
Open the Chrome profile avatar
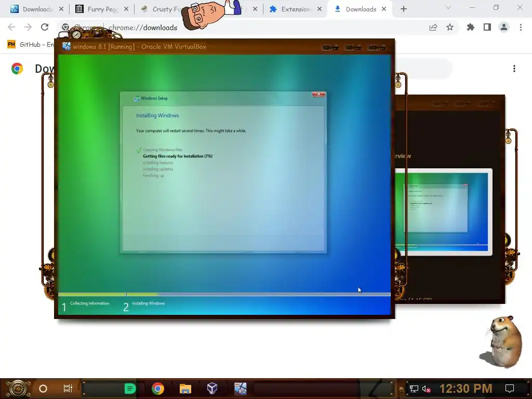504,27
